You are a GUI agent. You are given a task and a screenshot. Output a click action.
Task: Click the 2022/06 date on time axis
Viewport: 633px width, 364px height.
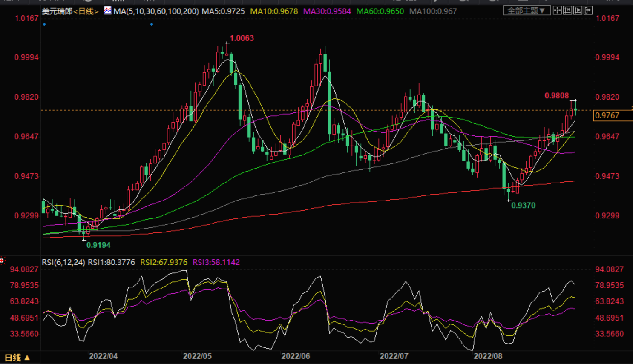[x=296, y=356]
